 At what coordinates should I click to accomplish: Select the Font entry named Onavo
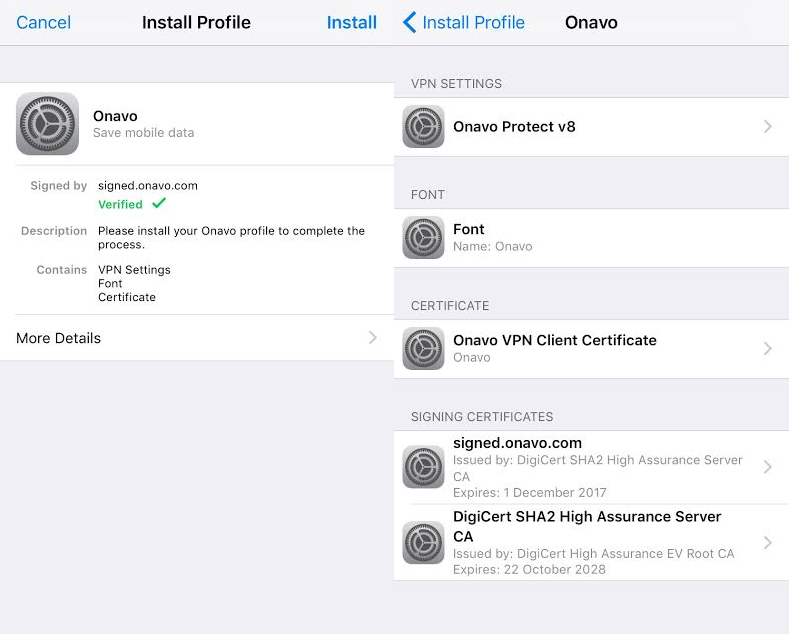pos(591,238)
